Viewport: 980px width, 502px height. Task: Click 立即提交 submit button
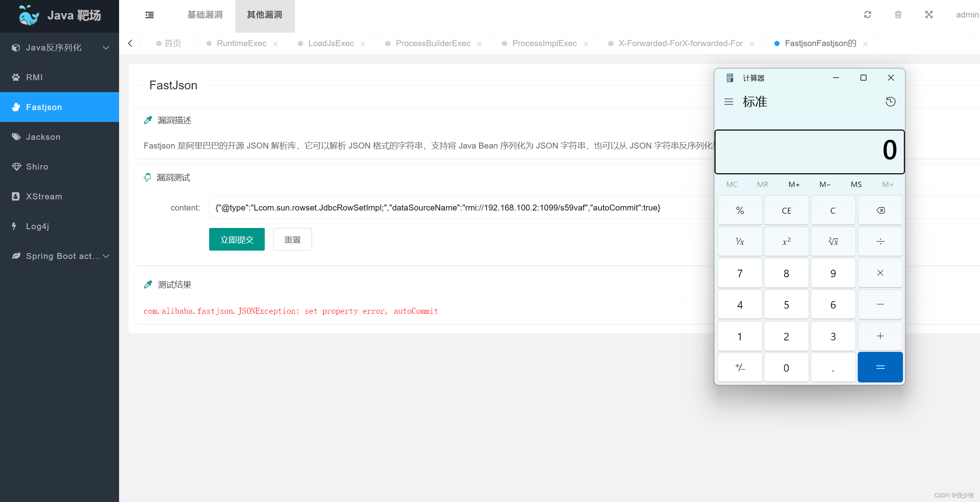(x=237, y=239)
